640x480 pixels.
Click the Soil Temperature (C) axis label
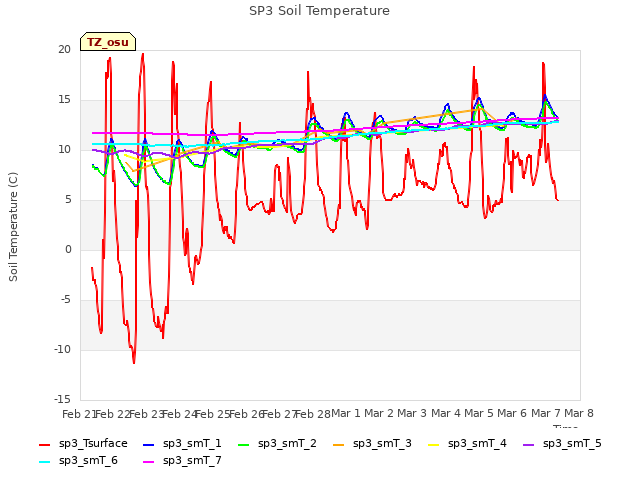tap(13, 227)
